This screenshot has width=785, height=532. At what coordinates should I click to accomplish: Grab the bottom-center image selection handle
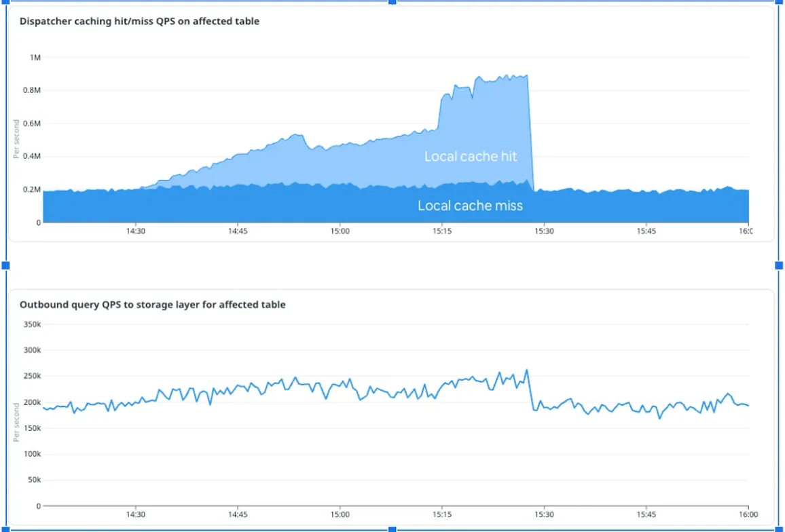click(392, 529)
